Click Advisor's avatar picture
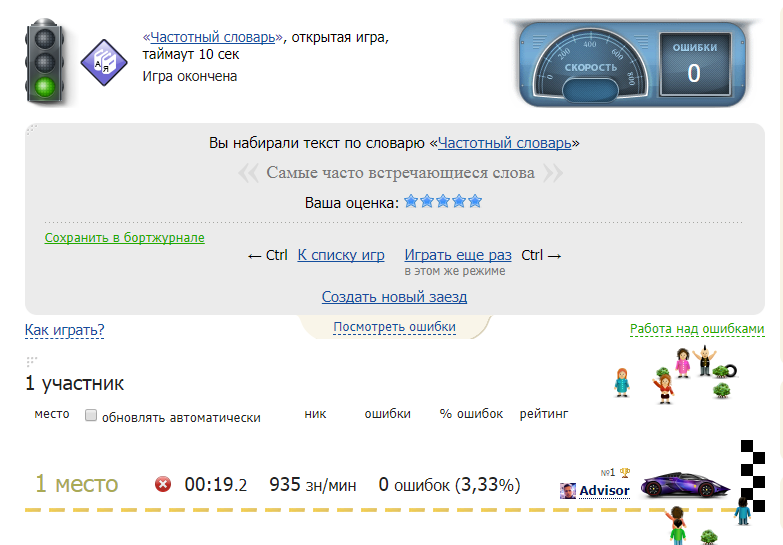The width and height of the screenshot is (783, 545). point(568,491)
